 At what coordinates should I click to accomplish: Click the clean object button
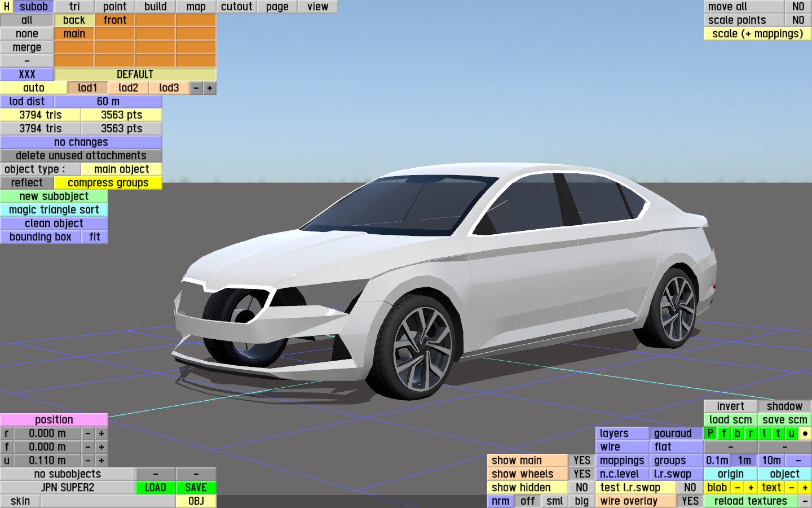point(54,224)
